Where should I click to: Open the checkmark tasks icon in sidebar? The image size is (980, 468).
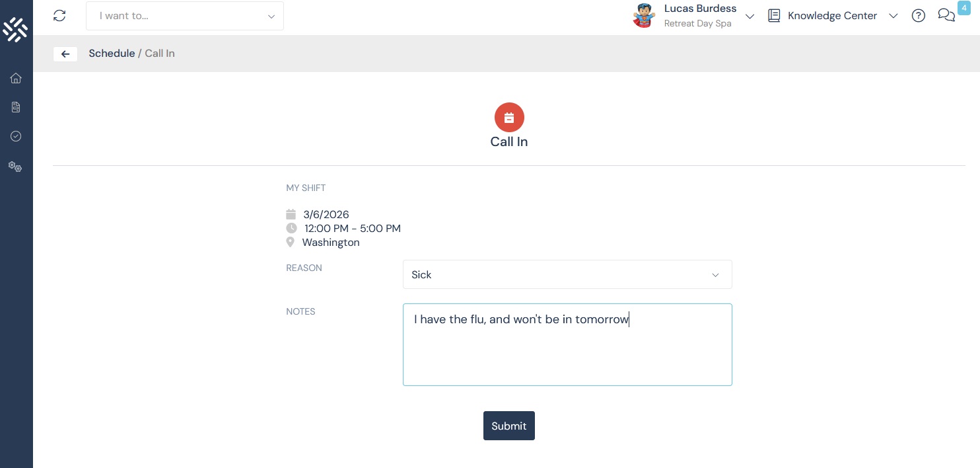point(16,136)
